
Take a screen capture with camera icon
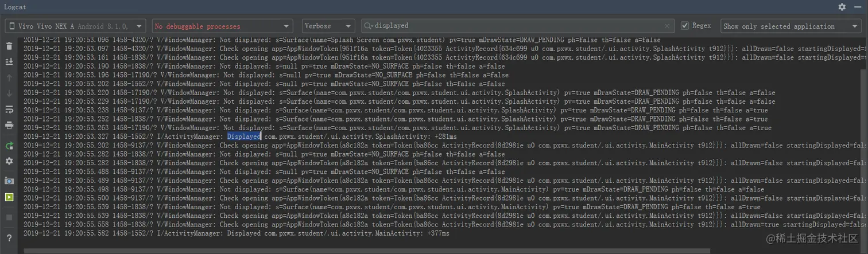[x=9, y=181]
